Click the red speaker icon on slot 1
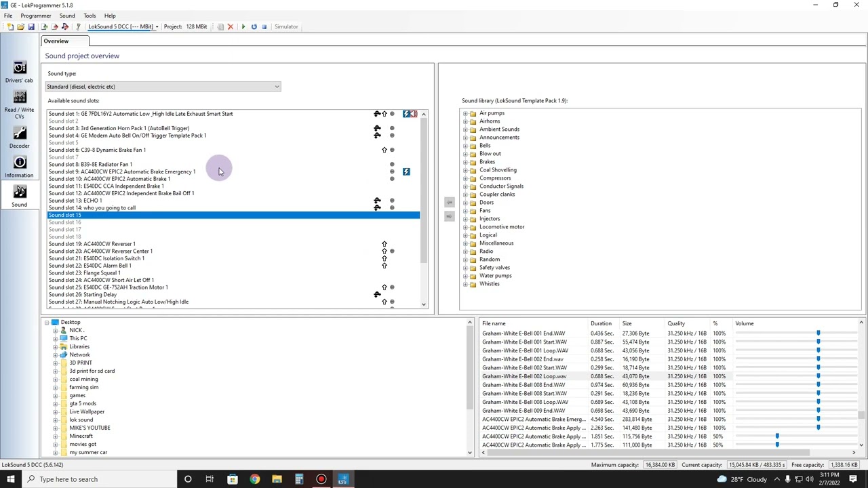The height and width of the screenshot is (488, 868). coord(414,114)
